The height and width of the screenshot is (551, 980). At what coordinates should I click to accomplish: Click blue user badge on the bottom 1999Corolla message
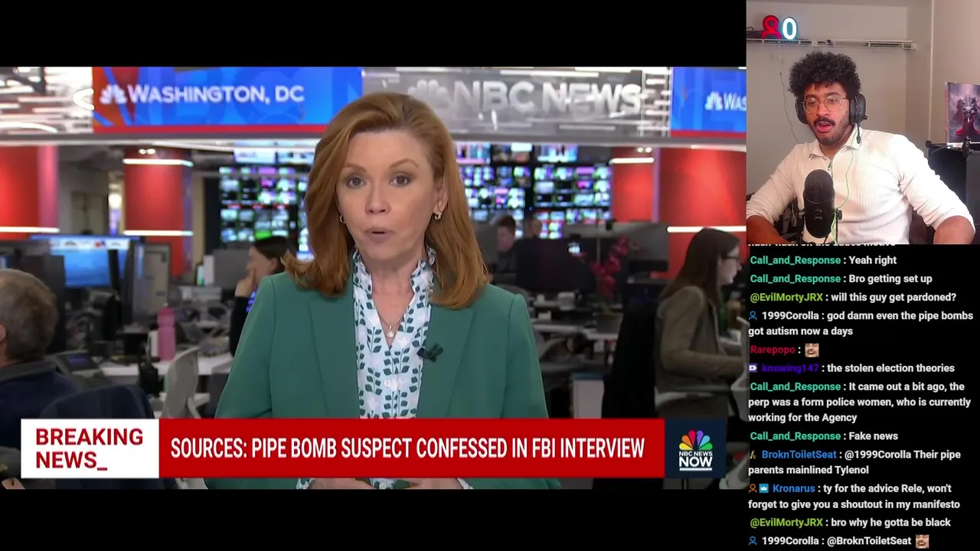(x=753, y=541)
